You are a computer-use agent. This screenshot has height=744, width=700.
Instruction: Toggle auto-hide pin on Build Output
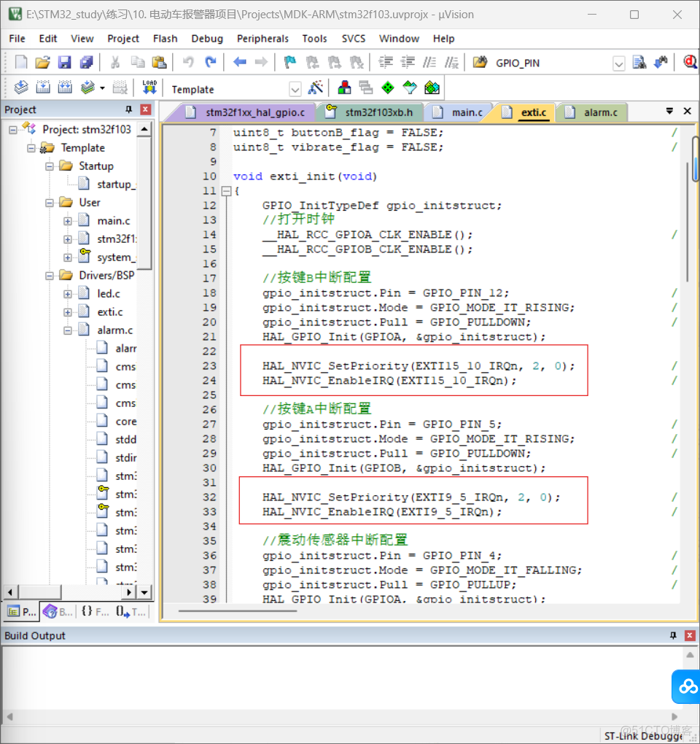[x=672, y=636]
